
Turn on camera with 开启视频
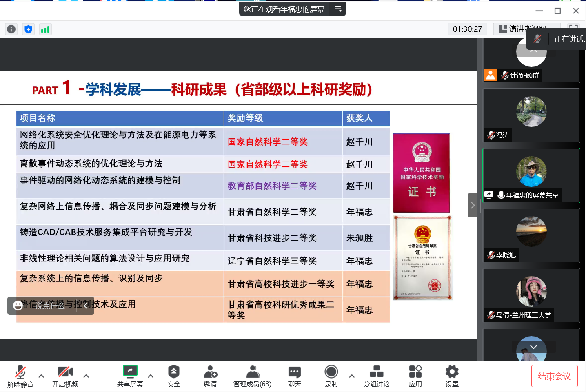pos(65,376)
